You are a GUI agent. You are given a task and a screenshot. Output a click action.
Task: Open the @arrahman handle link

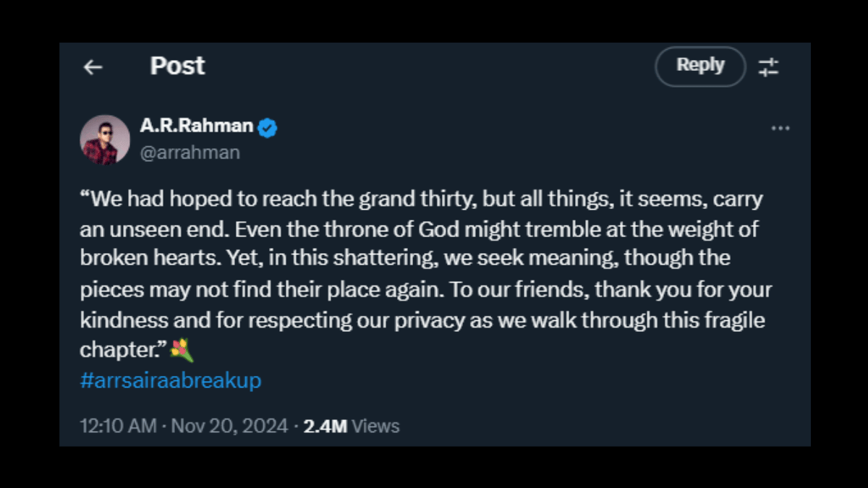(x=190, y=153)
